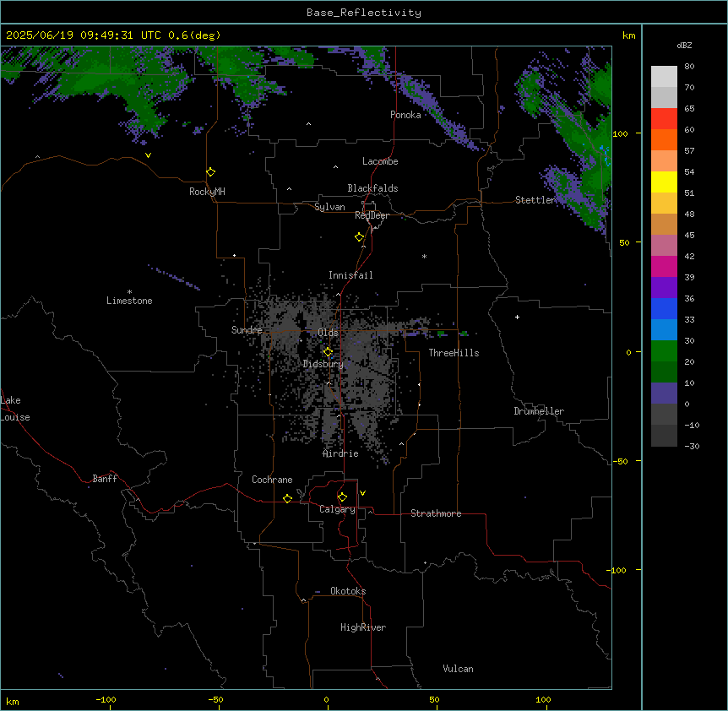Click the white plus marker north of Drumheller

tap(517, 317)
